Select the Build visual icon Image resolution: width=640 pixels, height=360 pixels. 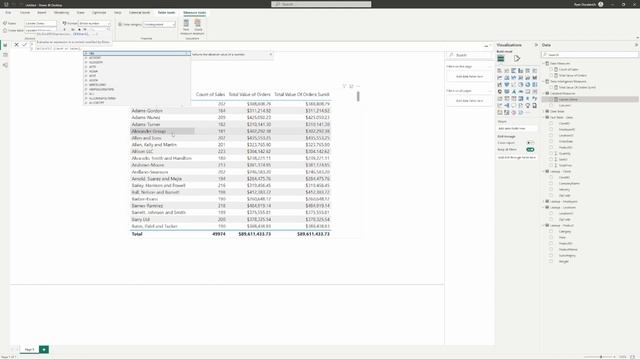click(x=501, y=59)
